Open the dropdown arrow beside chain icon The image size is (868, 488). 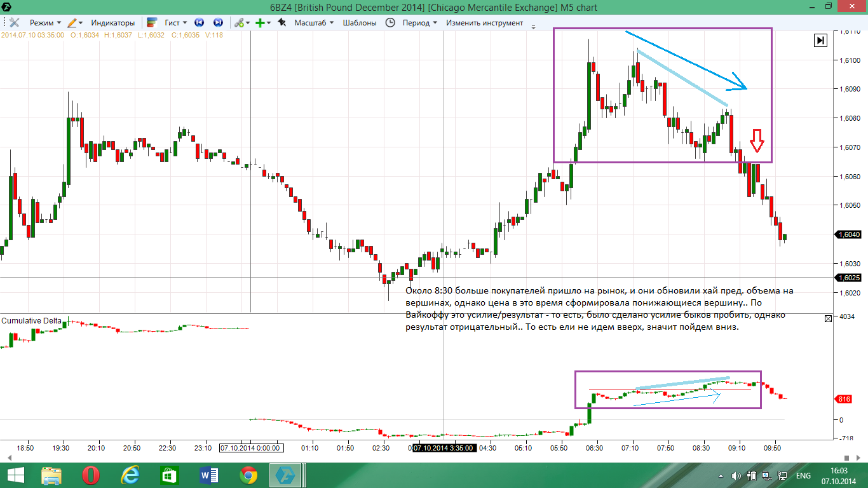tap(248, 23)
